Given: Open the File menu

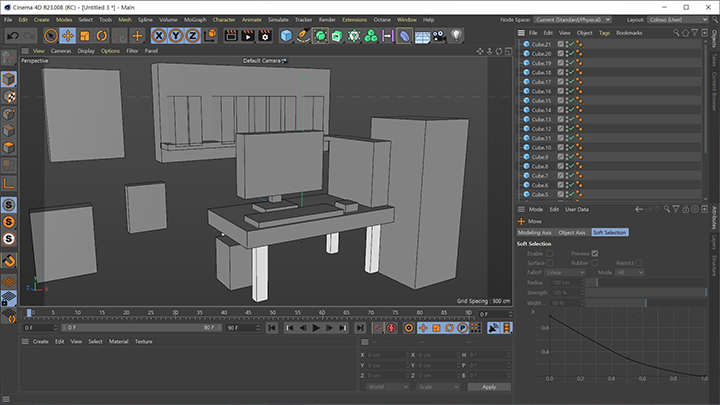Looking at the screenshot, I should tap(8, 20).
